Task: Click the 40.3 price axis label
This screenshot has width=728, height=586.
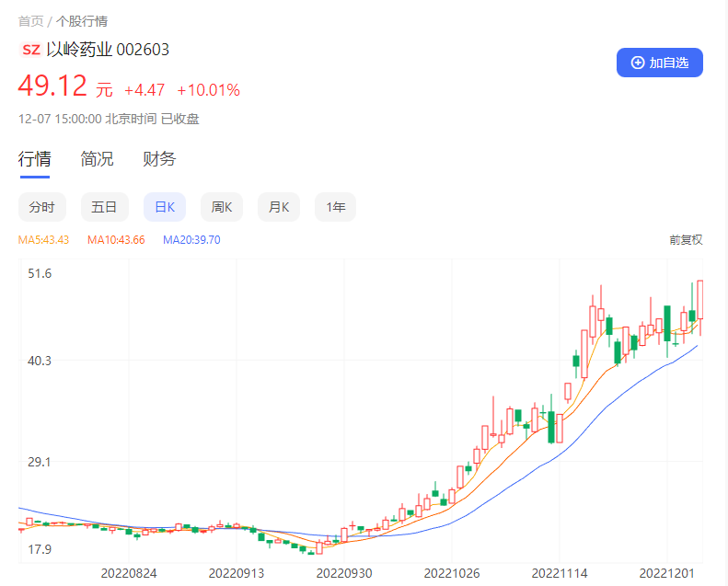Action: 40,361
